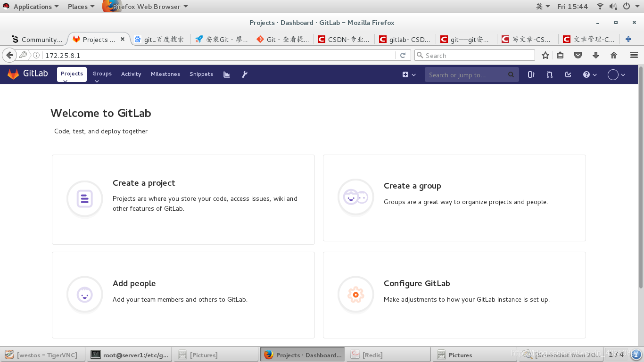The height and width of the screenshot is (362, 644).
Task: Open the system volume icon
Action: click(613, 6)
